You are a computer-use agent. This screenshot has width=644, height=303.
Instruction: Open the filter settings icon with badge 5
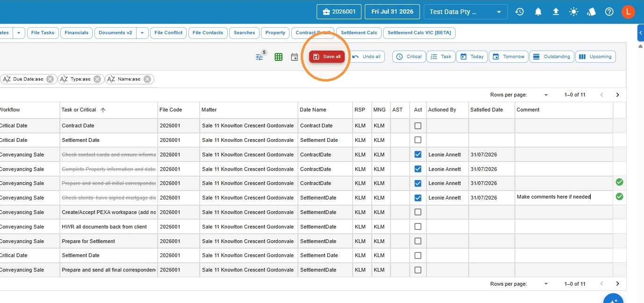(x=260, y=57)
